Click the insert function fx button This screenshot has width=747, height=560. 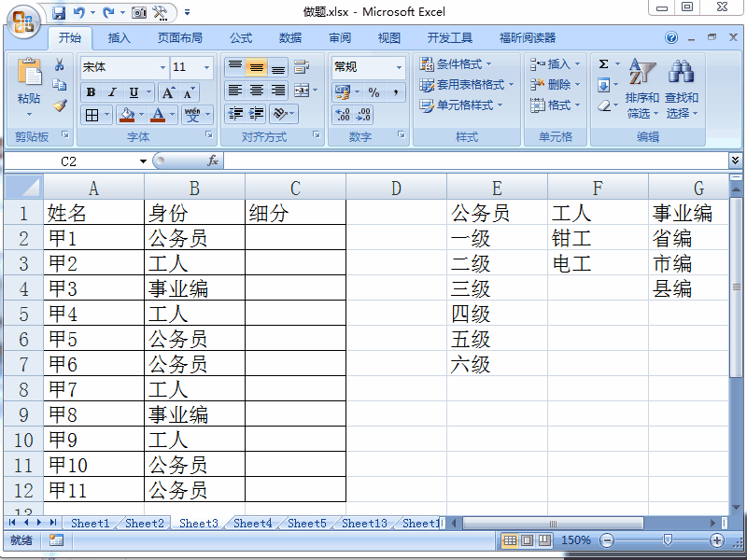(x=213, y=161)
